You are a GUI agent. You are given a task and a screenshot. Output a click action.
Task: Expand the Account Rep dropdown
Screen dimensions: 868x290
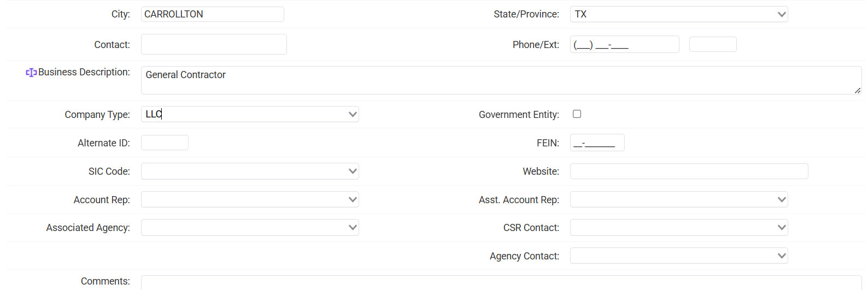pos(250,199)
